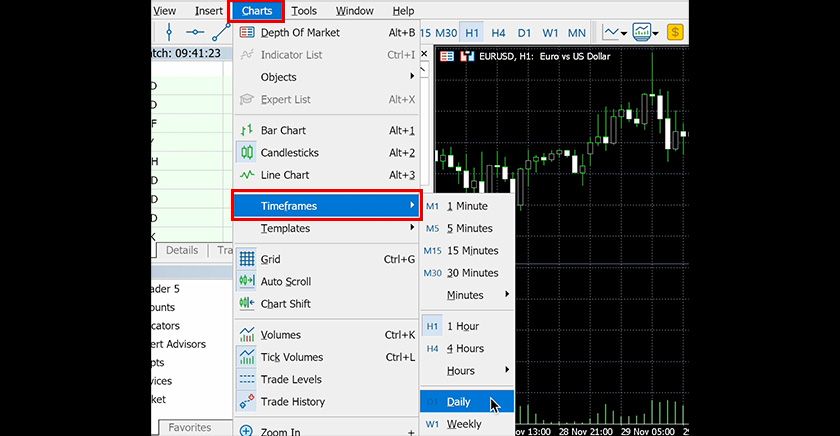Viewport: 840px width, 436px height.
Task: Select the Daily timeframe
Action: coord(459,402)
